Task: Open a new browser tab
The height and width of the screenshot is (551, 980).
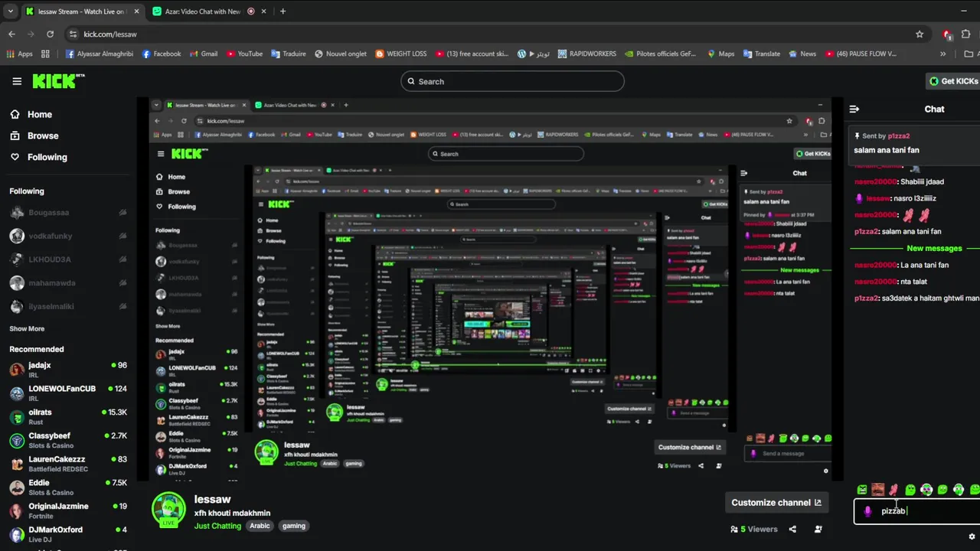Action: pyautogui.click(x=283, y=11)
